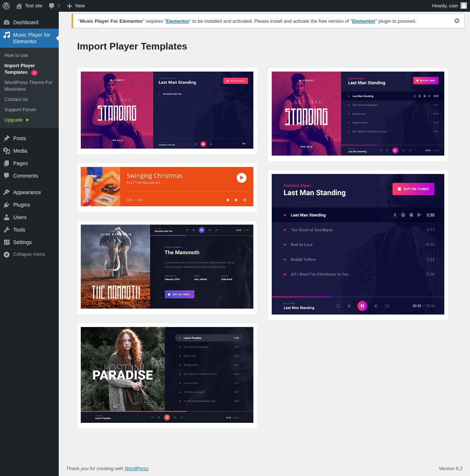Select the Lost in Paradise template
The height and width of the screenshot is (476, 470).
(x=167, y=375)
